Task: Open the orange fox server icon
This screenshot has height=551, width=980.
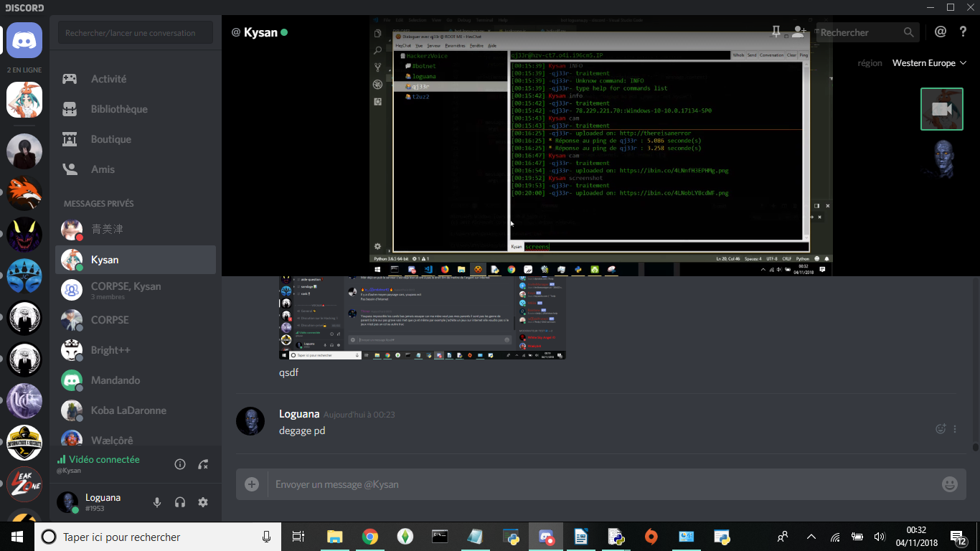Action: [24, 192]
